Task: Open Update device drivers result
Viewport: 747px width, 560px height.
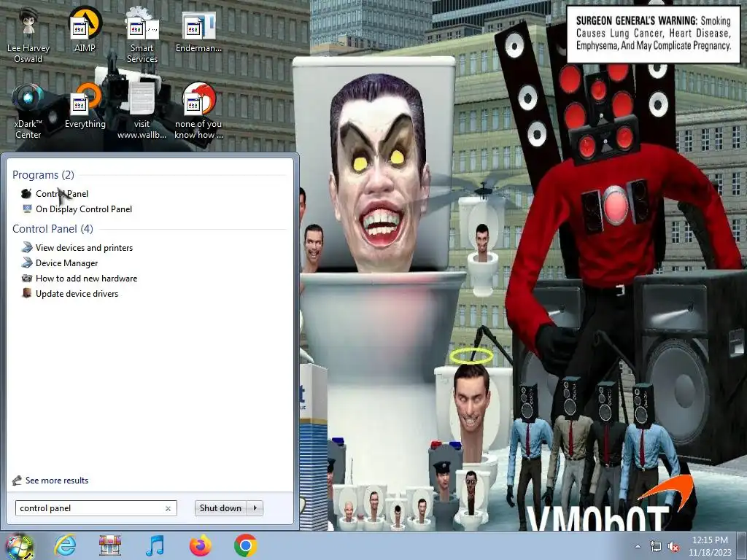Action: pyautogui.click(x=77, y=293)
